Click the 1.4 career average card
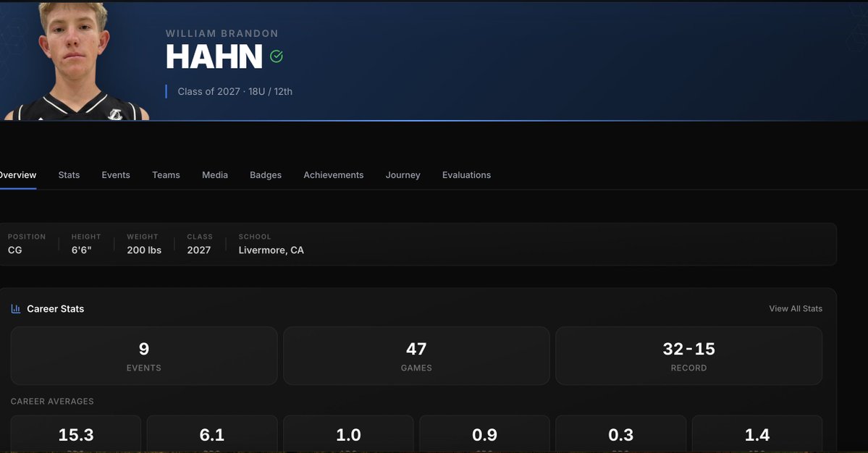Image resolution: width=868 pixels, height=453 pixels. click(757, 434)
